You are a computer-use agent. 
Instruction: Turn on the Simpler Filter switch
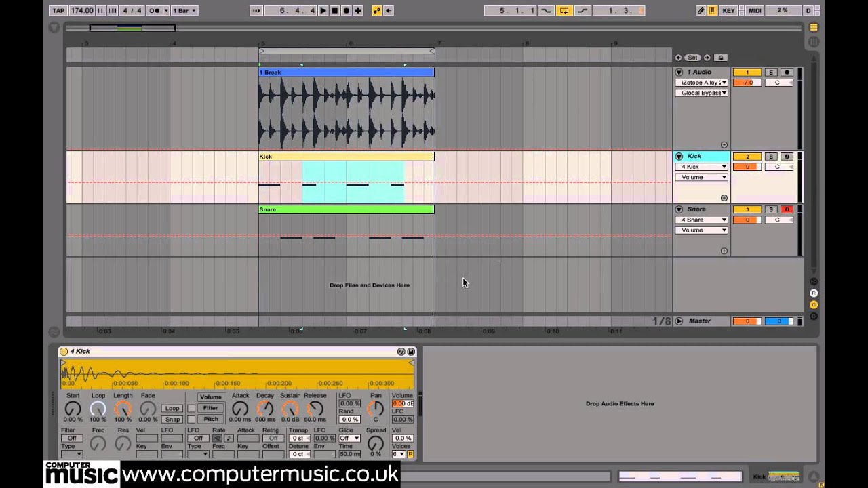(72, 439)
